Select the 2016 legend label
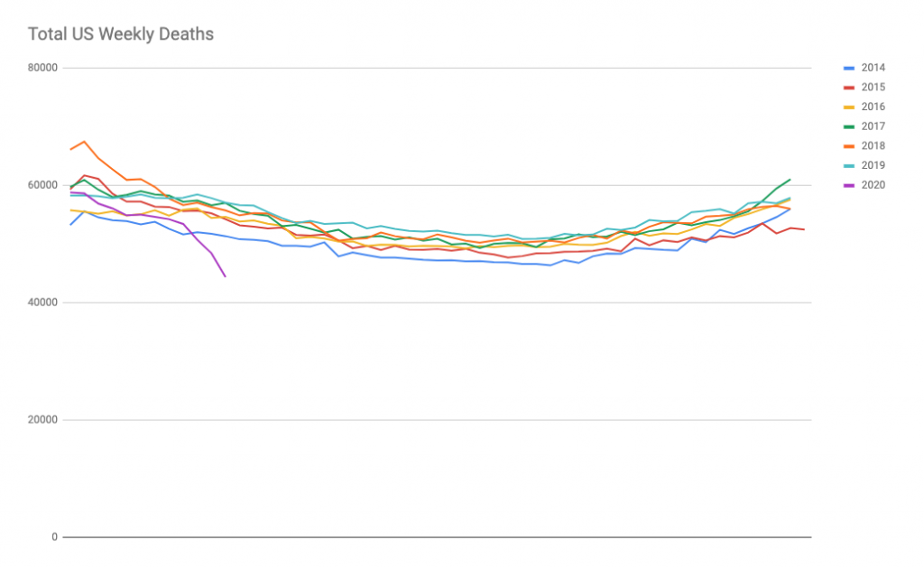Image resolution: width=924 pixels, height=568 pixels. [x=873, y=107]
